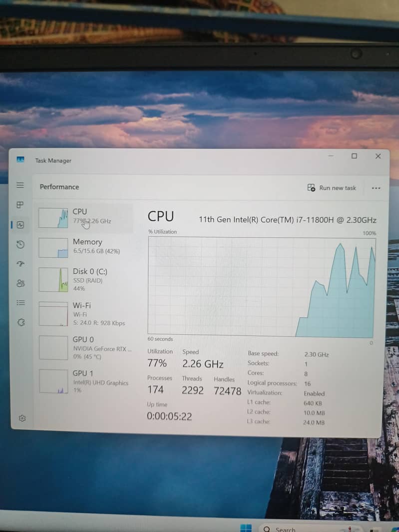The image size is (399, 532).
Task: Click the GPU 0 mini graph thumbnail
Action: tap(53, 347)
